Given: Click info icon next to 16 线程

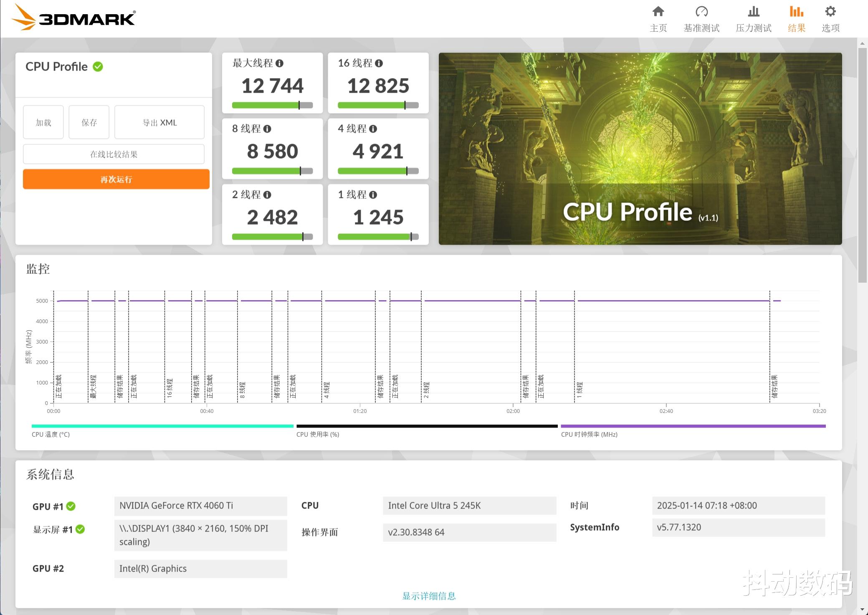Looking at the screenshot, I should pos(379,63).
